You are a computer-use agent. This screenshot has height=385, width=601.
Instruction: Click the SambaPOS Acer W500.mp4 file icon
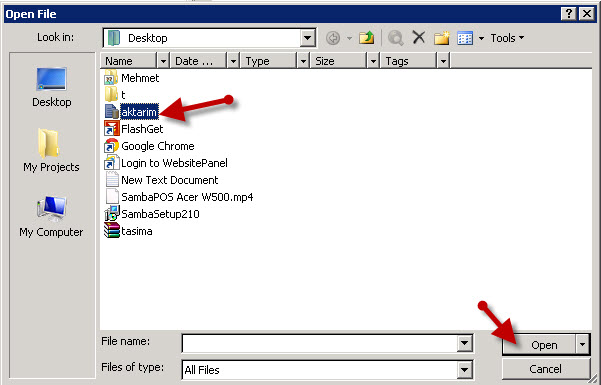(x=112, y=196)
